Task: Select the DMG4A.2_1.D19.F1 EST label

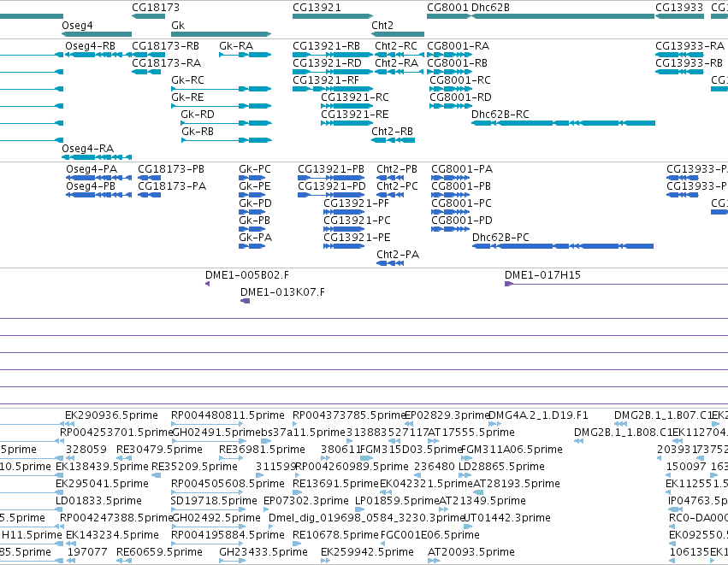Action: [x=539, y=415]
